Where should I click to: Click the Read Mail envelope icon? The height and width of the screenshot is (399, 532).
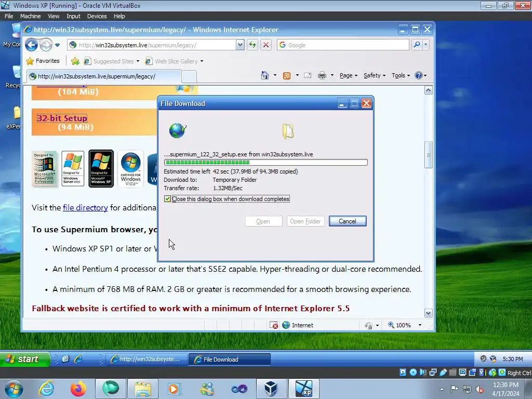coord(308,75)
